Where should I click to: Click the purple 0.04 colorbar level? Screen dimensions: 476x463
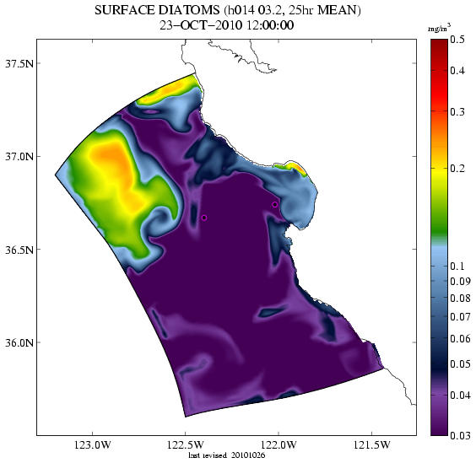pyautogui.click(x=439, y=396)
